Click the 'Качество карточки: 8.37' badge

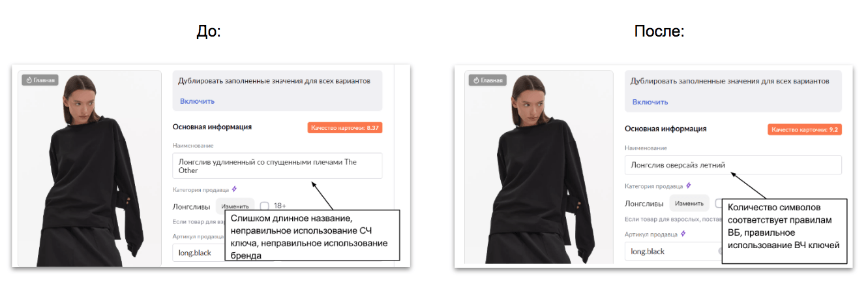coord(345,127)
